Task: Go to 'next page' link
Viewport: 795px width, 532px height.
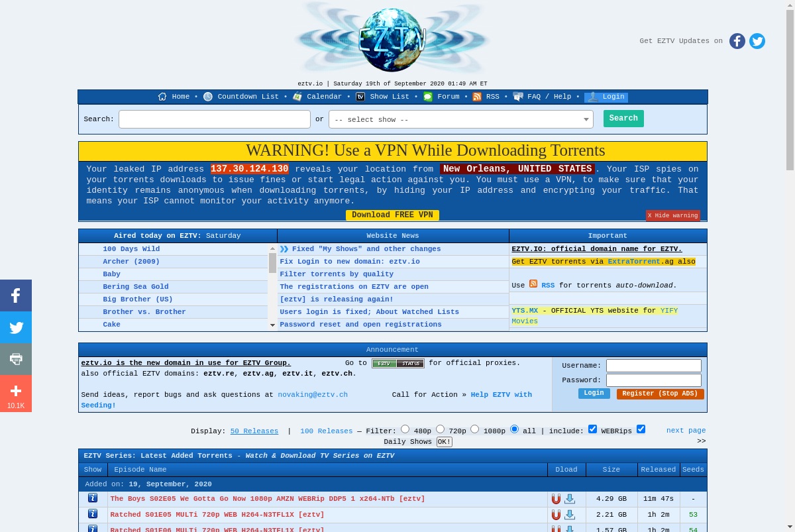Action: tap(686, 431)
